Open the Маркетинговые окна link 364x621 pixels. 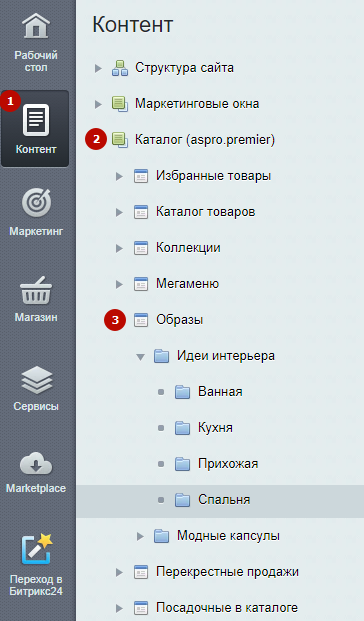tap(197, 104)
